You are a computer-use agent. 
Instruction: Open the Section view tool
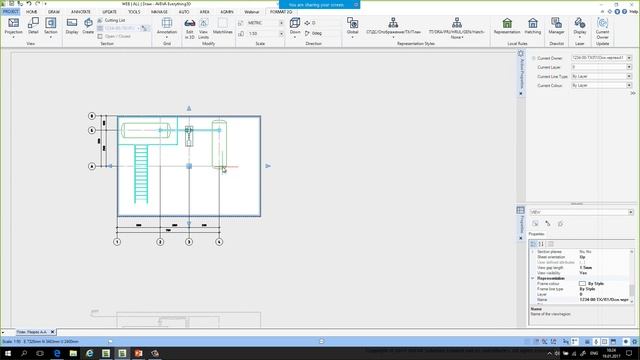pyautogui.click(x=51, y=27)
